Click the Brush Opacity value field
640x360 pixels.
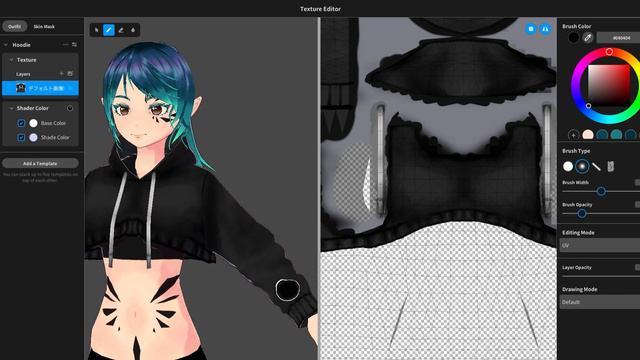coord(637,204)
